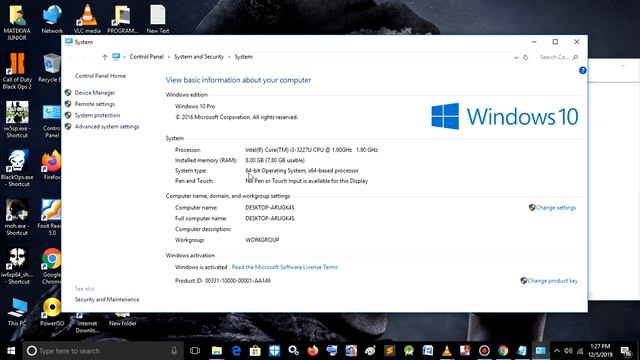This screenshot has height=360, width=640.
Task: Open Microsoft Store from the taskbar
Action: 255,351
